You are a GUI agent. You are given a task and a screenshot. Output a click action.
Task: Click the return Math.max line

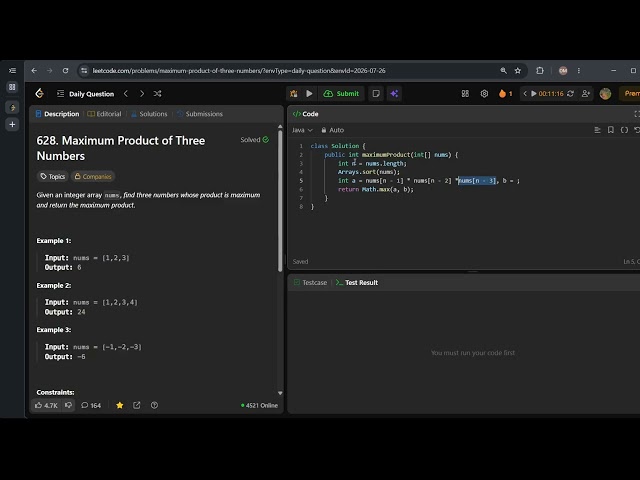[x=376, y=189]
